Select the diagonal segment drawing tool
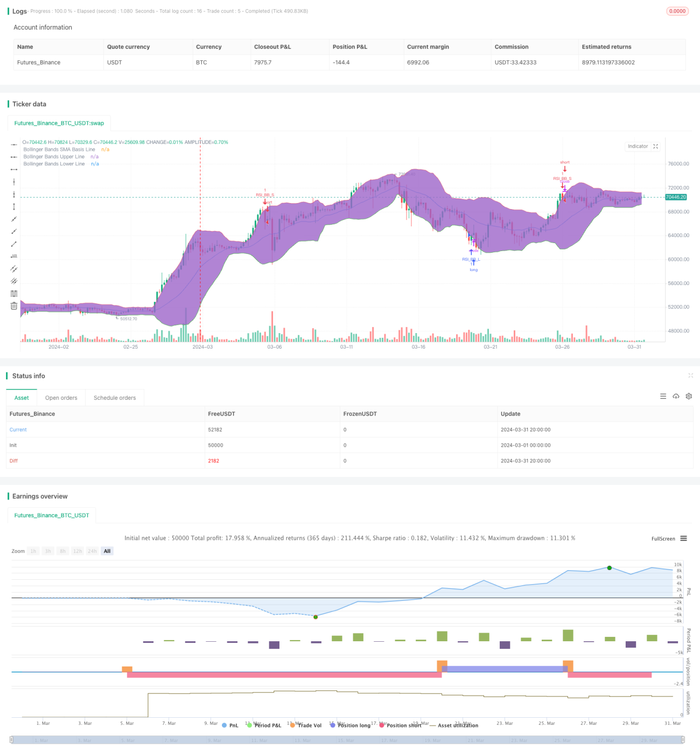This screenshot has height=756, width=700. 14,244
